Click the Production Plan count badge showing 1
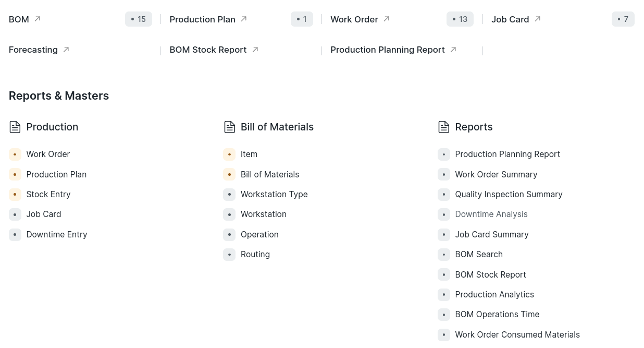Image resolution: width=644 pixels, height=348 pixels. pos(302,19)
